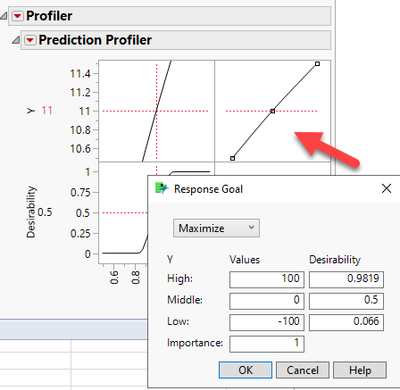Open Help for Response Goal

[360, 370]
